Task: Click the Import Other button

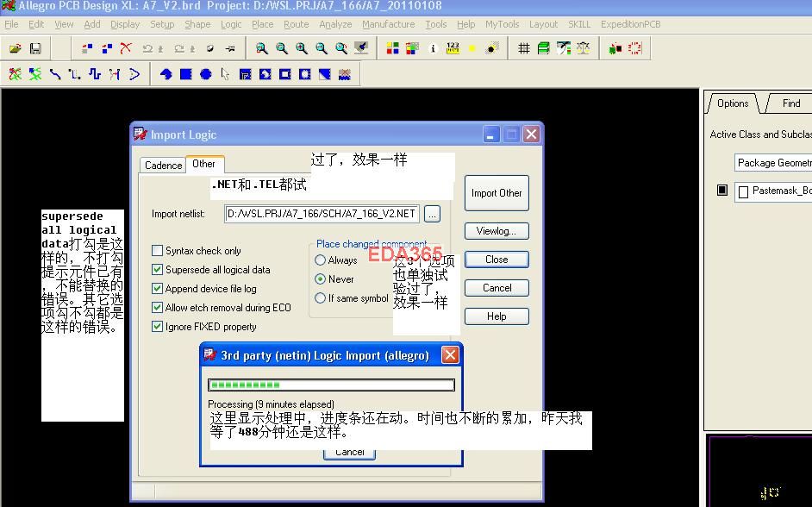Action: tap(497, 193)
